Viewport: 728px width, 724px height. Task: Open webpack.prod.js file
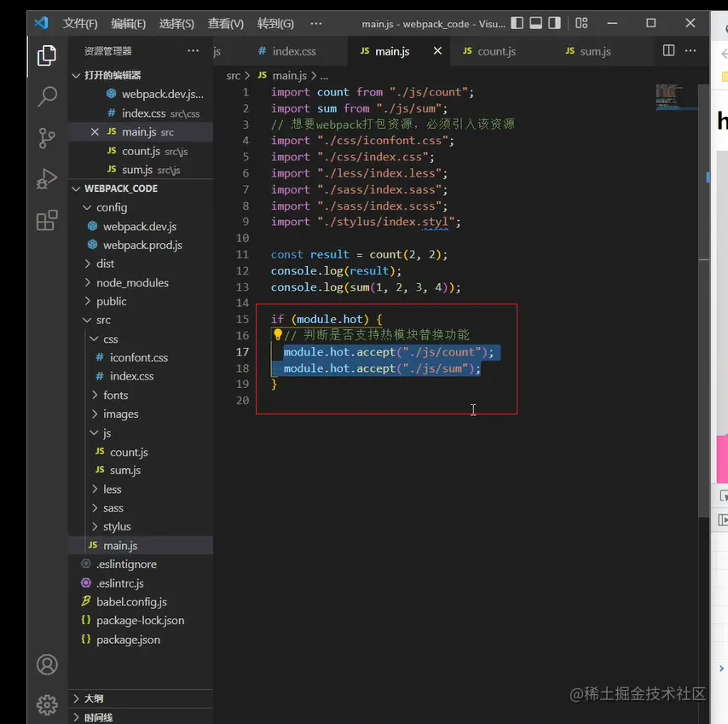pos(140,246)
